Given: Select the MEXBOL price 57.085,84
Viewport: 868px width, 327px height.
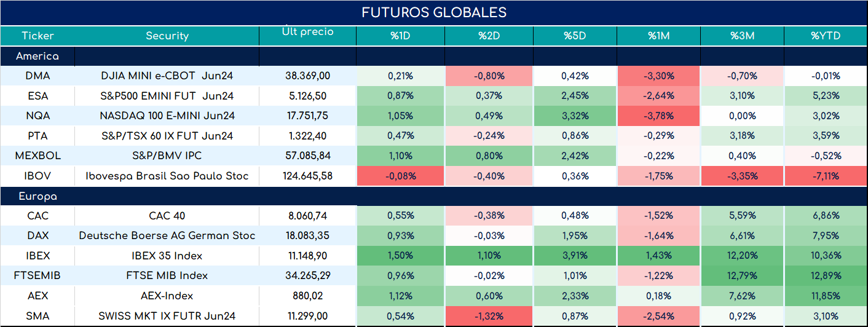Looking at the screenshot, I should click(308, 156).
